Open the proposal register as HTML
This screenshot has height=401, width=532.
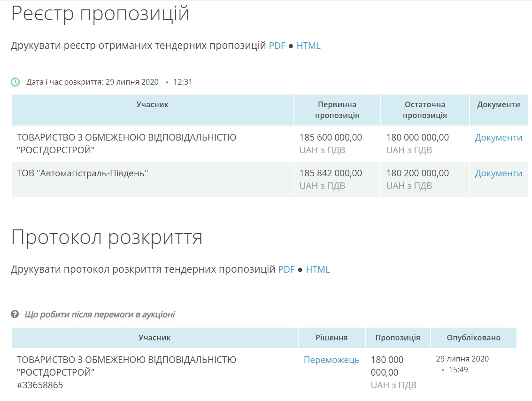(308, 46)
